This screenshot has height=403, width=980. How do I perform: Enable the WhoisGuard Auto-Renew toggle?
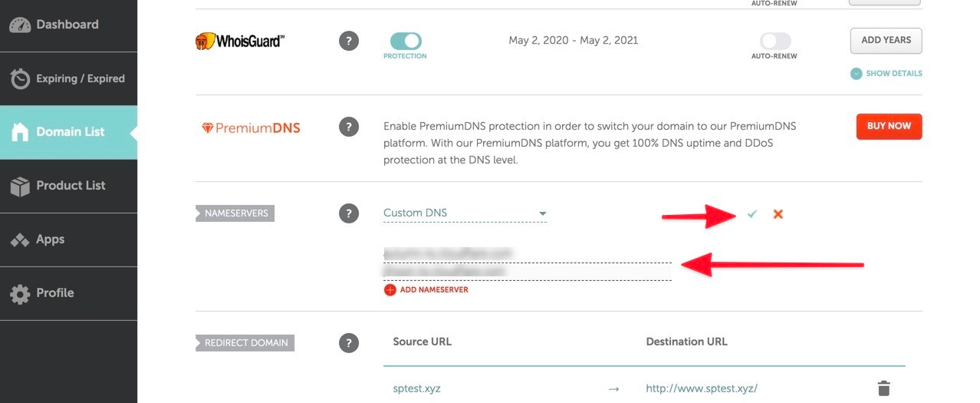[774, 41]
